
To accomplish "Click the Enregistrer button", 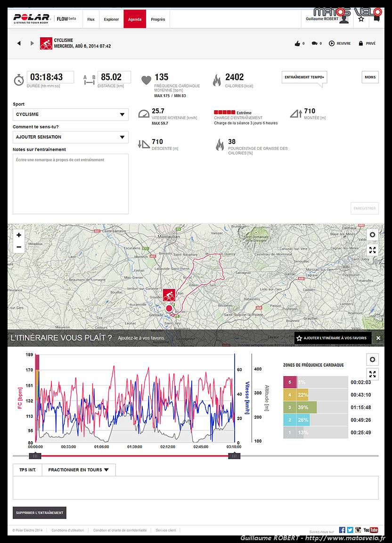I will point(365,208).
